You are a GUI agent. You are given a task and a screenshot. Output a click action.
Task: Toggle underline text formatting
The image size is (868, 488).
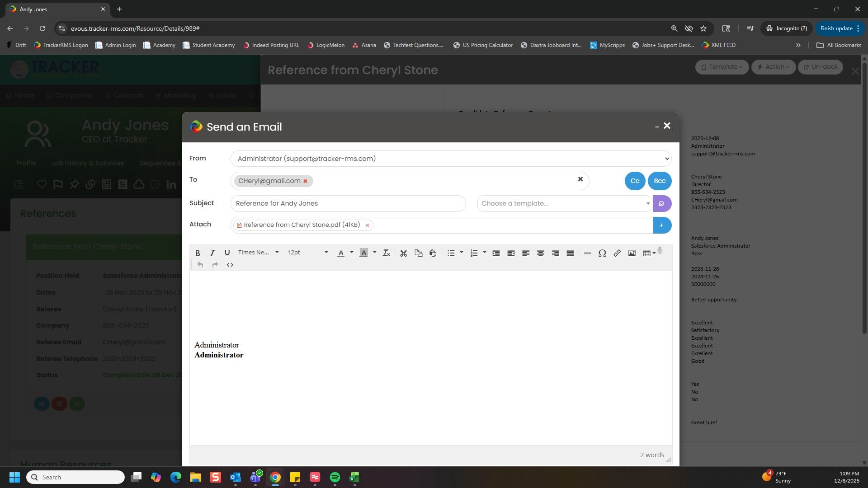(x=227, y=253)
